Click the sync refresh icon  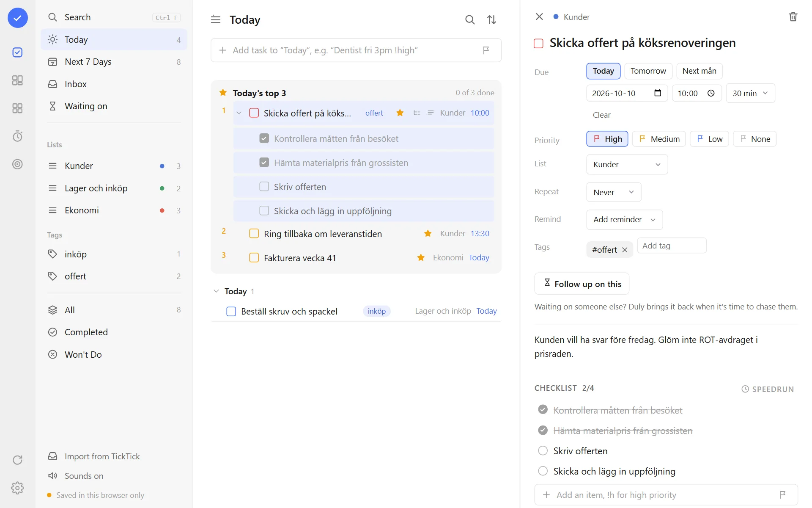click(x=17, y=460)
